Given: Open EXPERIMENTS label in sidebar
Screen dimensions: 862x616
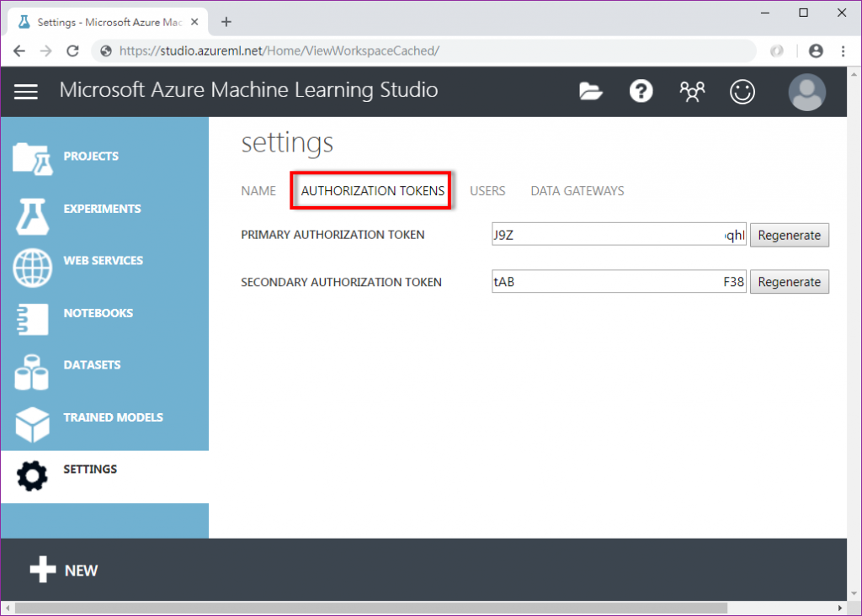Looking at the screenshot, I should click(x=102, y=209).
